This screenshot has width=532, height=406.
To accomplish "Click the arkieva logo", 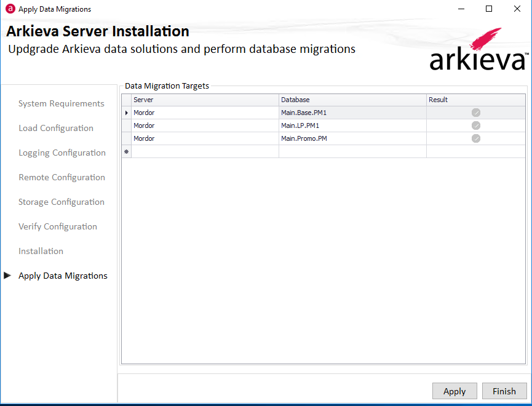I will (478, 50).
